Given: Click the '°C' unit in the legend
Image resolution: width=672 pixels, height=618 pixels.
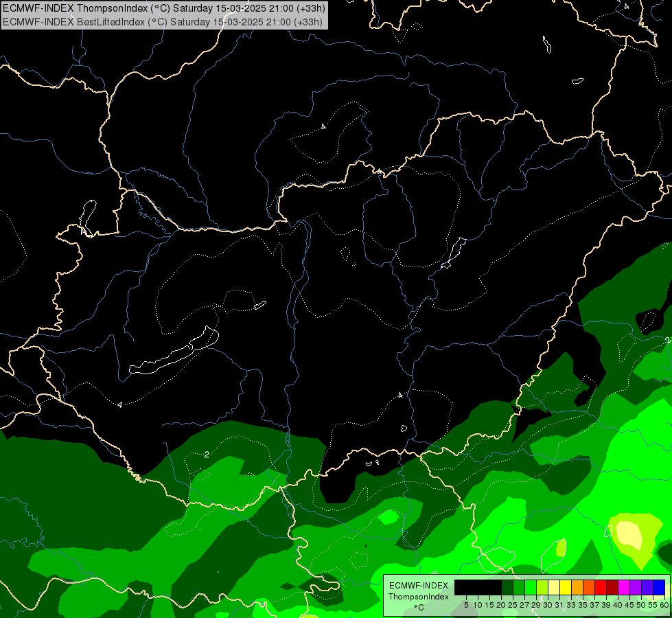Looking at the screenshot, I should [x=419, y=608].
